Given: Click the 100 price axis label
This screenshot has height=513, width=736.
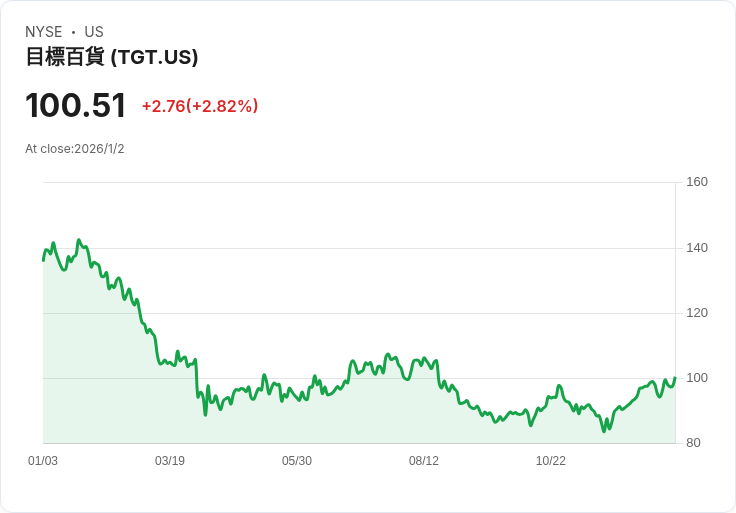Looking at the screenshot, I should 697,378.
